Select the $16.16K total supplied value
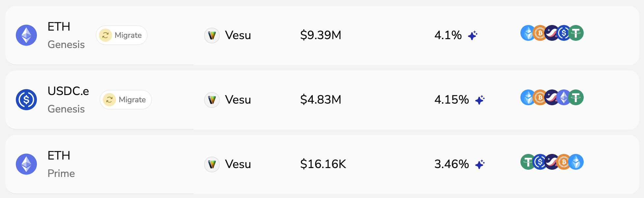The height and width of the screenshot is (198, 644). (323, 164)
